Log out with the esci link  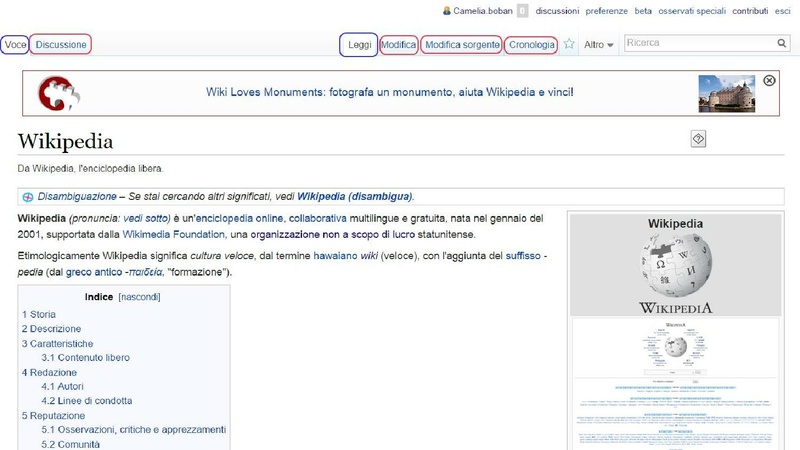[x=782, y=11]
